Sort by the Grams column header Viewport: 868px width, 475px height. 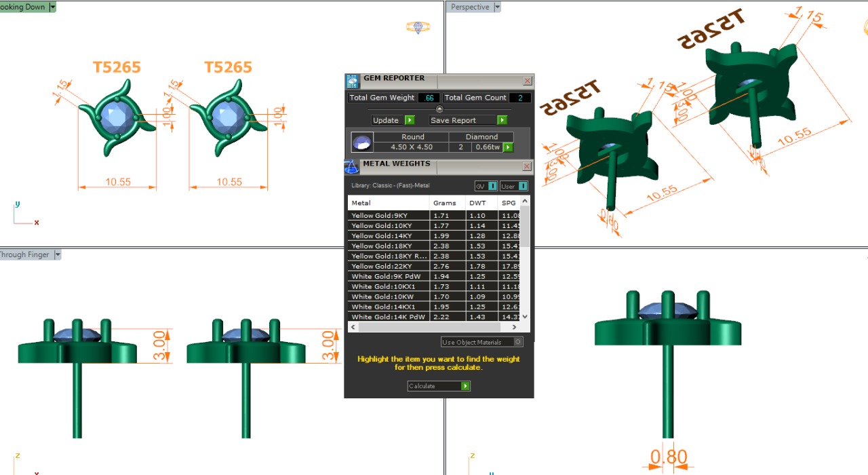click(446, 203)
